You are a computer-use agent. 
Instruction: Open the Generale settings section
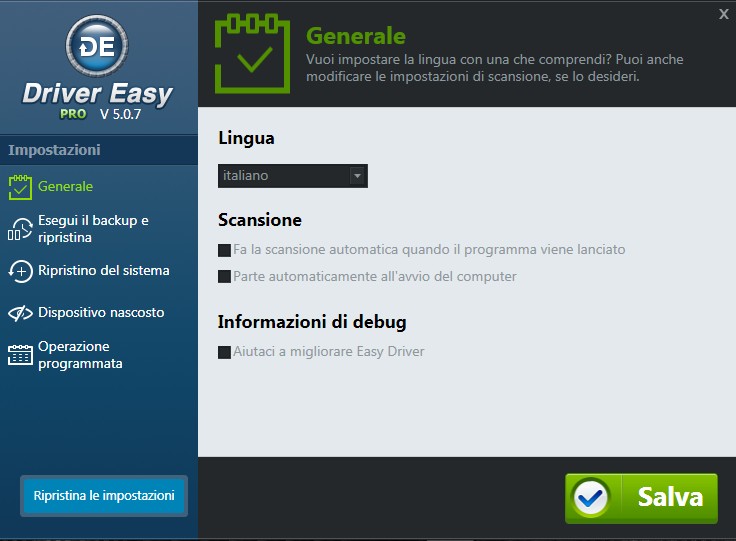coord(65,187)
